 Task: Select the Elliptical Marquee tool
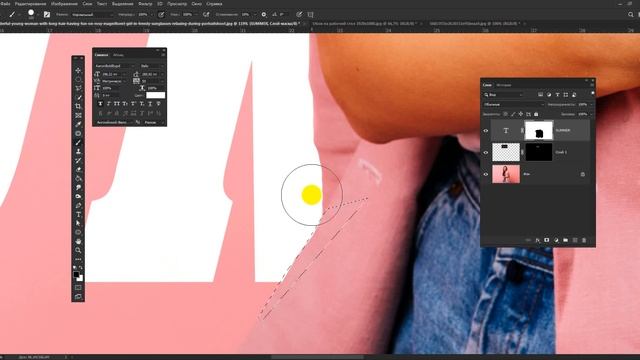[x=78, y=79]
